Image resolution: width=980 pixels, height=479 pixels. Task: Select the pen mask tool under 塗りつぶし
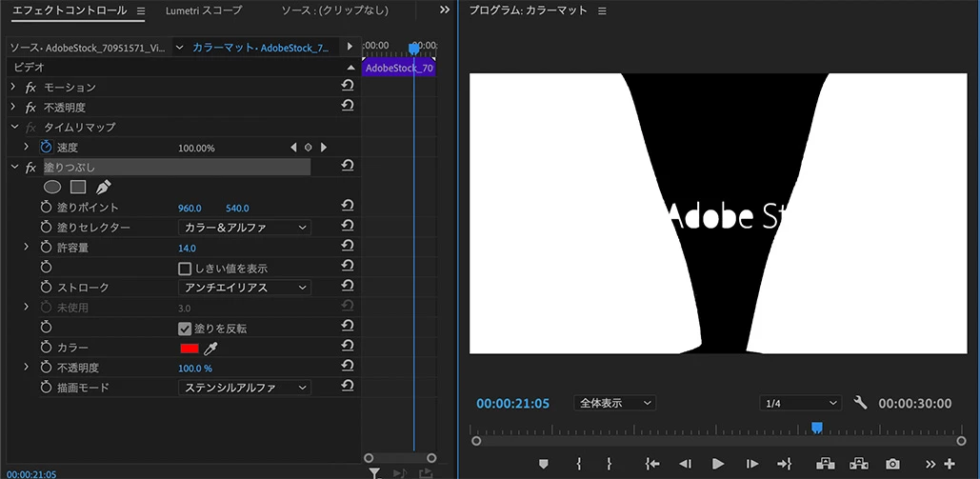[x=103, y=187]
